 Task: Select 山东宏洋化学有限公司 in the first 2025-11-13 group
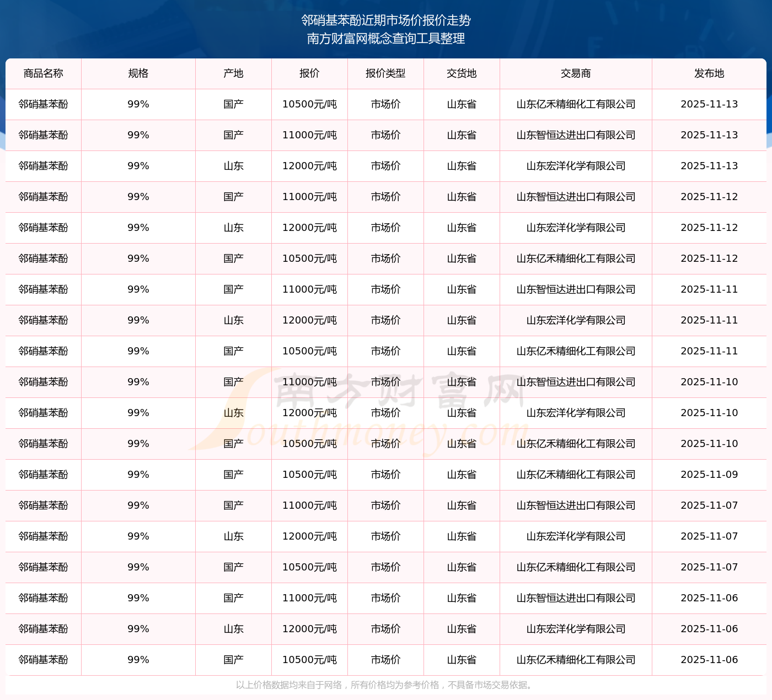click(576, 166)
